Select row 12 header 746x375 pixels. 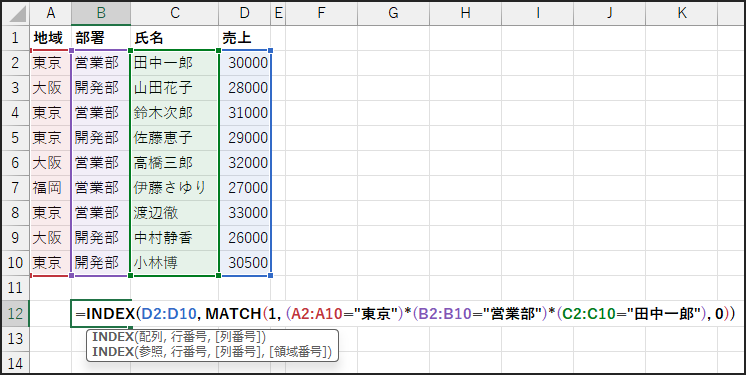pos(15,314)
